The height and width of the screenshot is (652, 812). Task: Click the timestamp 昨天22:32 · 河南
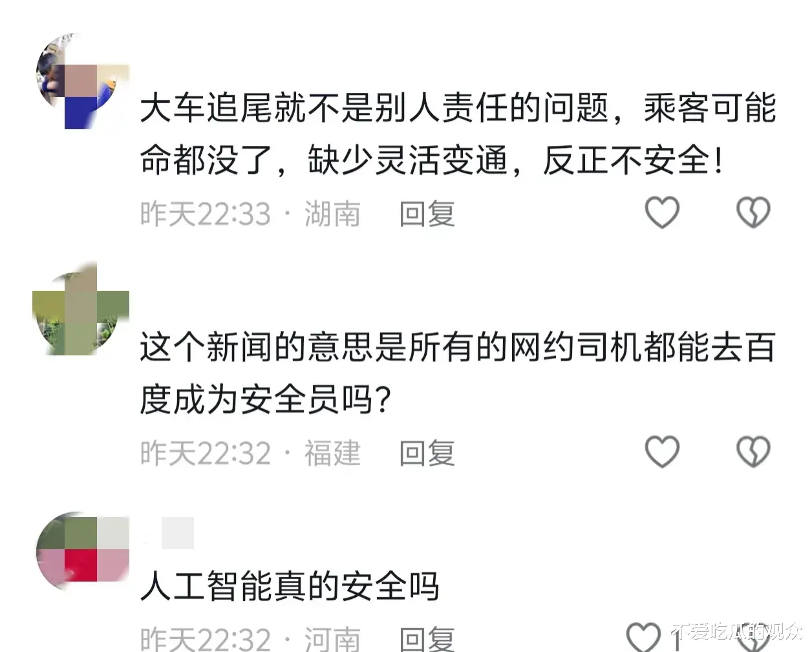pyautogui.click(x=250, y=638)
